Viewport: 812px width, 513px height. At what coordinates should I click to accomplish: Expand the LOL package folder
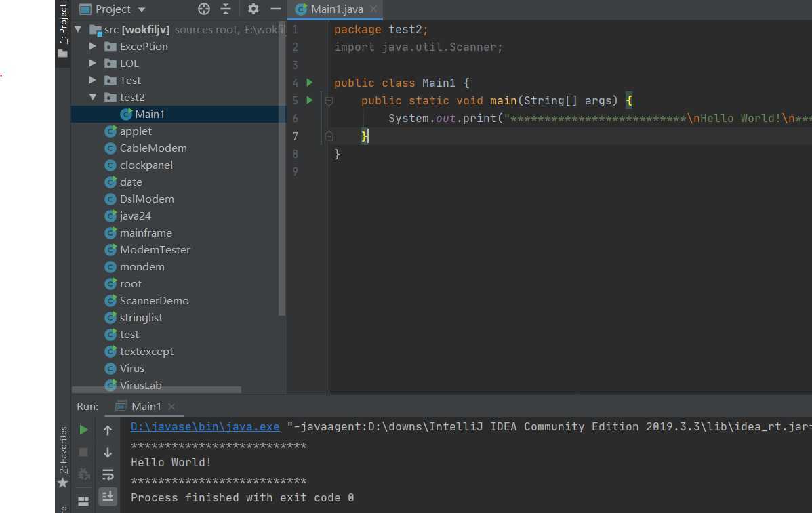pos(93,63)
